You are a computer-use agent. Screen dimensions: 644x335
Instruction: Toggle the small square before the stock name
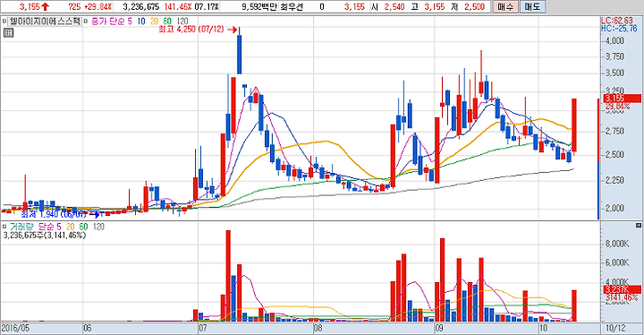click(4, 21)
